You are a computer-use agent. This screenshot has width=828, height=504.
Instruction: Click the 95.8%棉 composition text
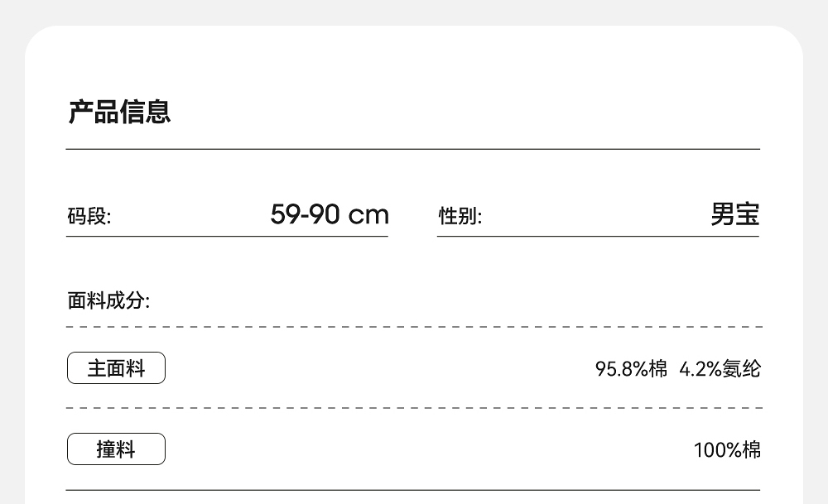(631, 369)
